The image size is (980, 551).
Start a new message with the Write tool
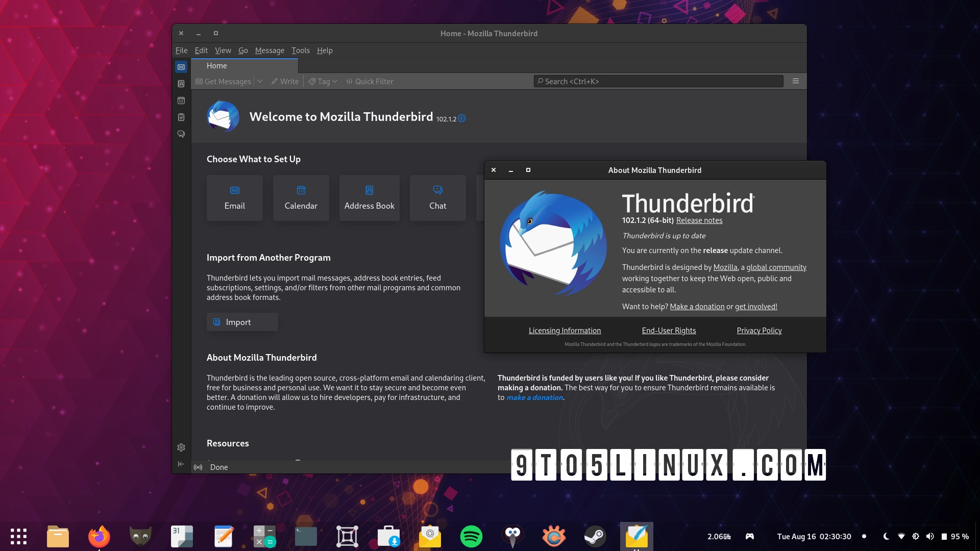click(x=284, y=81)
